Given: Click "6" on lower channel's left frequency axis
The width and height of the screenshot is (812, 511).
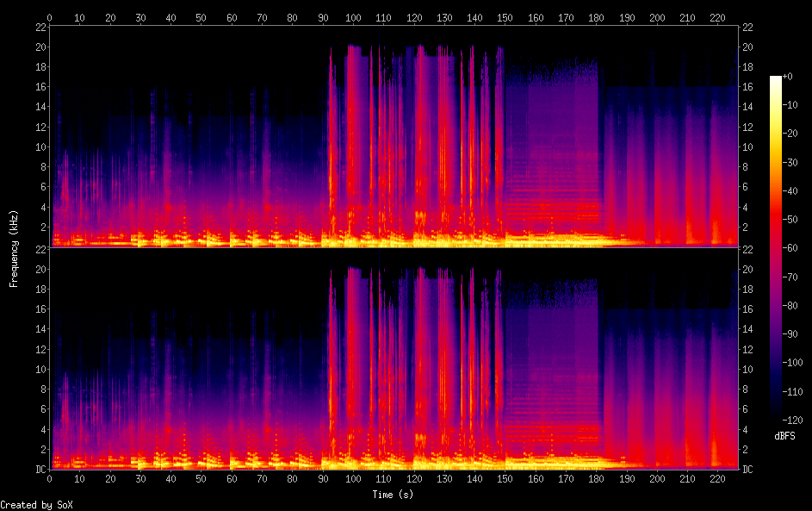Looking at the screenshot, I should pyautogui.click(x=44, y=409).
